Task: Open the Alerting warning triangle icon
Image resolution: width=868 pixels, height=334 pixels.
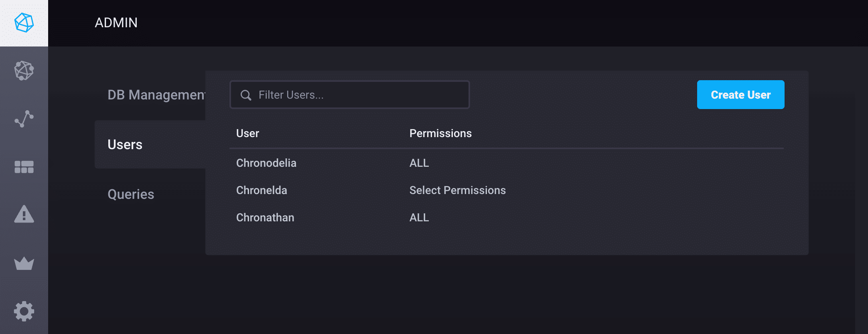Action: (x=24, y=214)
